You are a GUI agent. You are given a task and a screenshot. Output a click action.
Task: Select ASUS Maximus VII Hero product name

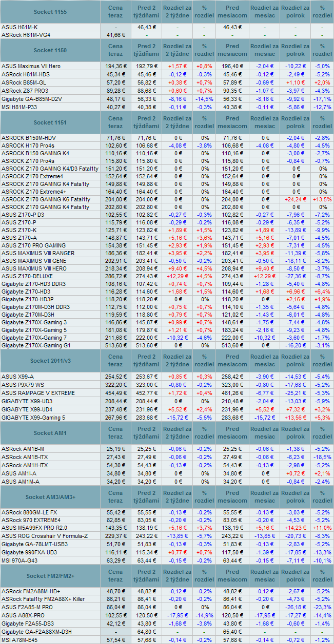click(x=31, y=66)
